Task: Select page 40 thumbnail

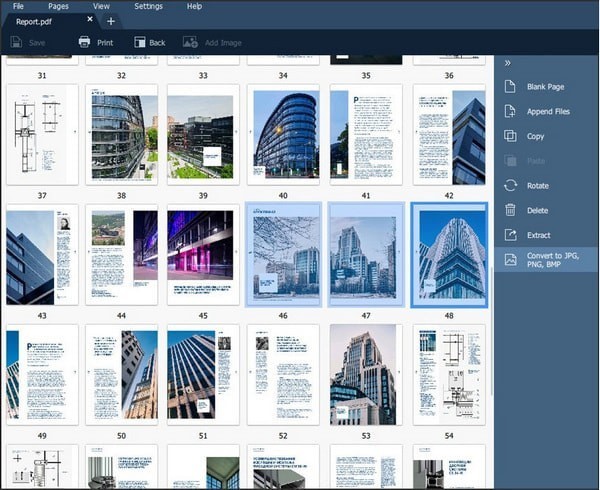Action: [283, 134]
